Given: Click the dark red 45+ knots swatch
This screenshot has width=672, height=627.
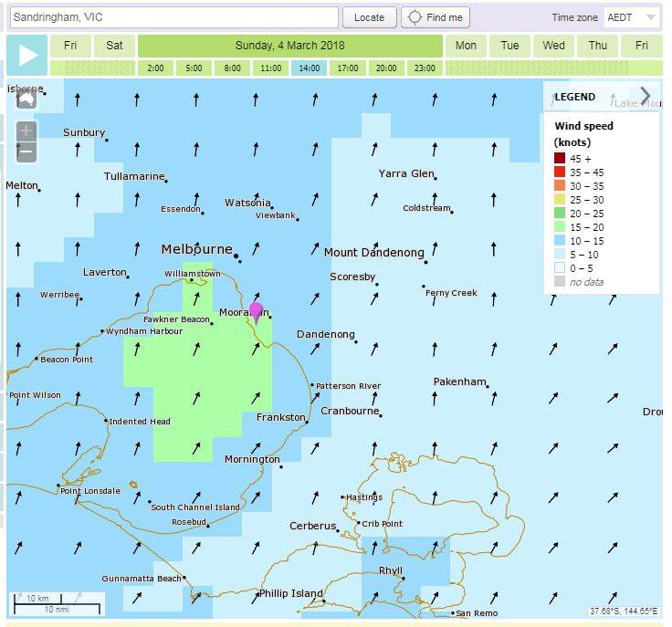Looking at the screenshot, I should click(560, 158).
